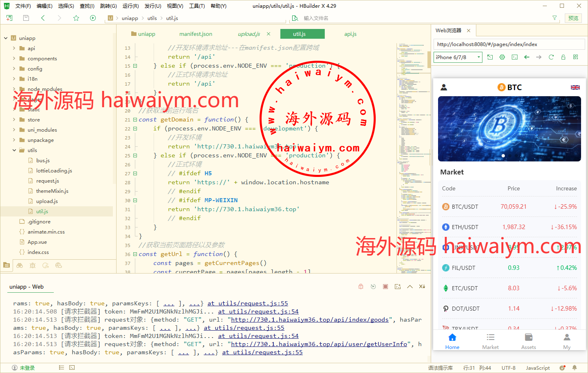
Task: Click the rotate/popout icon in Web browser
Action: click(490, 57)
